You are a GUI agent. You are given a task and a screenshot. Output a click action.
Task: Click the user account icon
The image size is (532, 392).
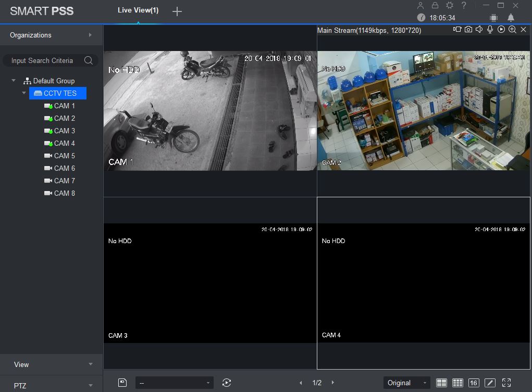(421, 5)
